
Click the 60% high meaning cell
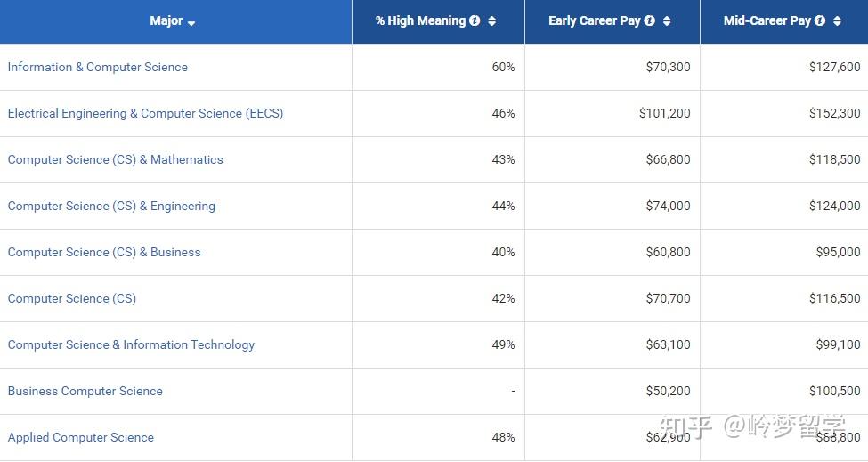pos(503,67)
